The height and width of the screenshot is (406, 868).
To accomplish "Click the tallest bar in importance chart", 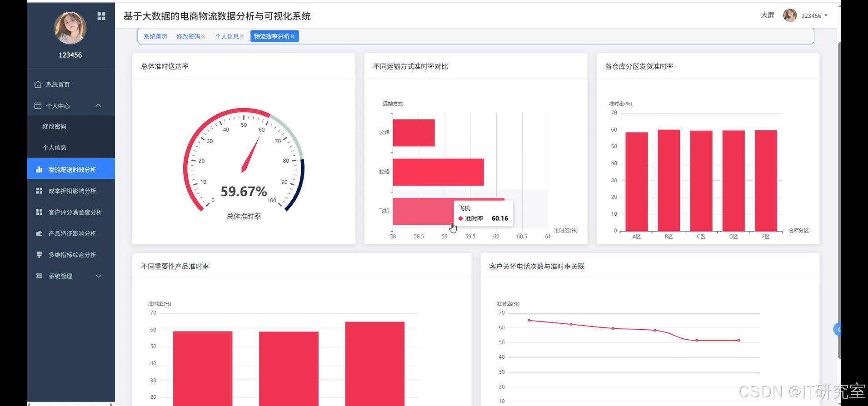I will pos(374,364).
